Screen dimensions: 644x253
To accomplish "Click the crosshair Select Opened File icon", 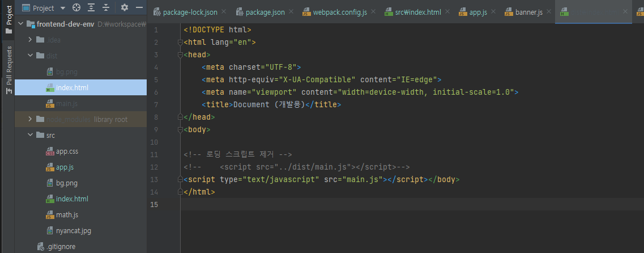I will pyautogui.click(x=76, y=8).
